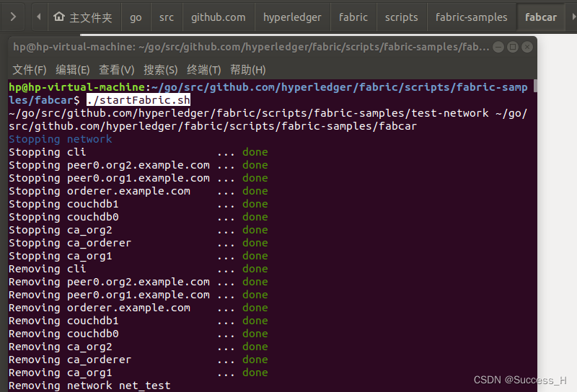Image resolution: width=577 pixels, height=392 pixels.
Task: Click 'Removing couchdb1' line
Action: (x=138, y=321)
